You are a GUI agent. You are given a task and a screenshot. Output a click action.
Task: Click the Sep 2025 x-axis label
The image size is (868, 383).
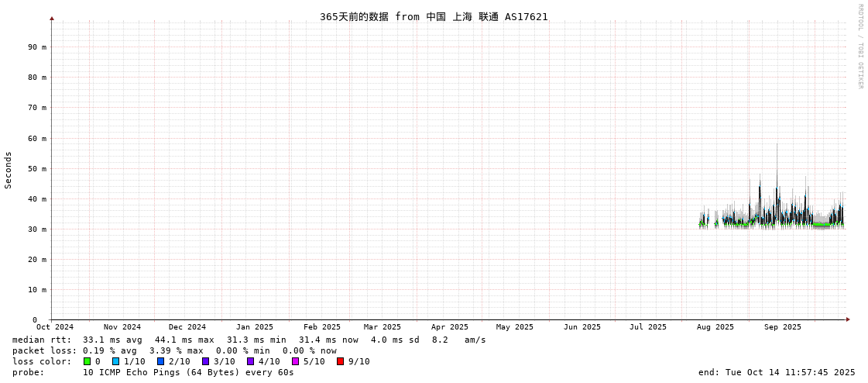[x=782, y=327]
